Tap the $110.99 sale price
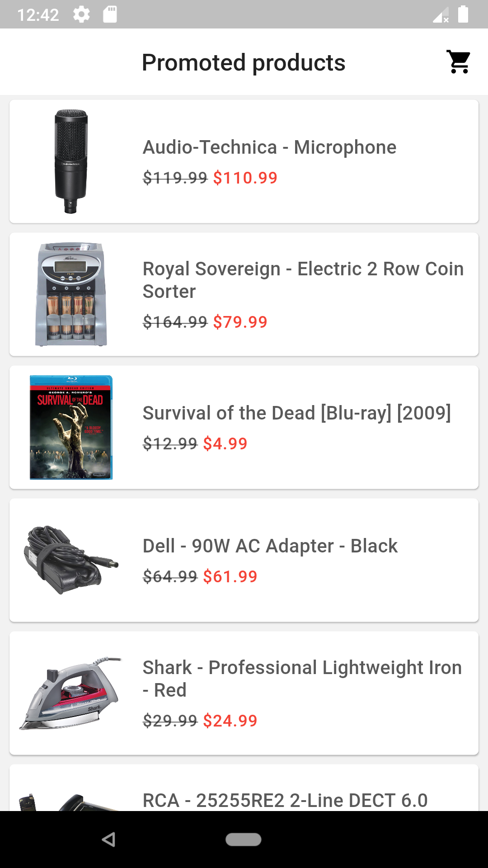 tap(245, 178)
